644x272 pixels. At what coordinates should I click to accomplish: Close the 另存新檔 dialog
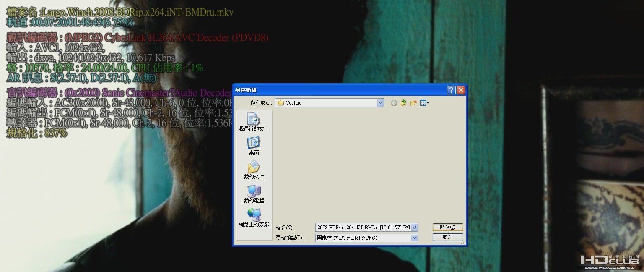coord(461,90)
